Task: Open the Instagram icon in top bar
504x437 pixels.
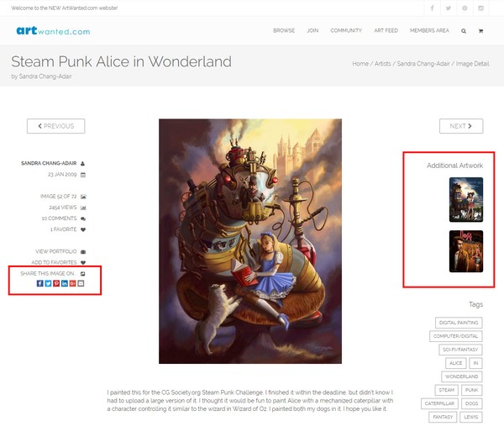Action: 480,8
